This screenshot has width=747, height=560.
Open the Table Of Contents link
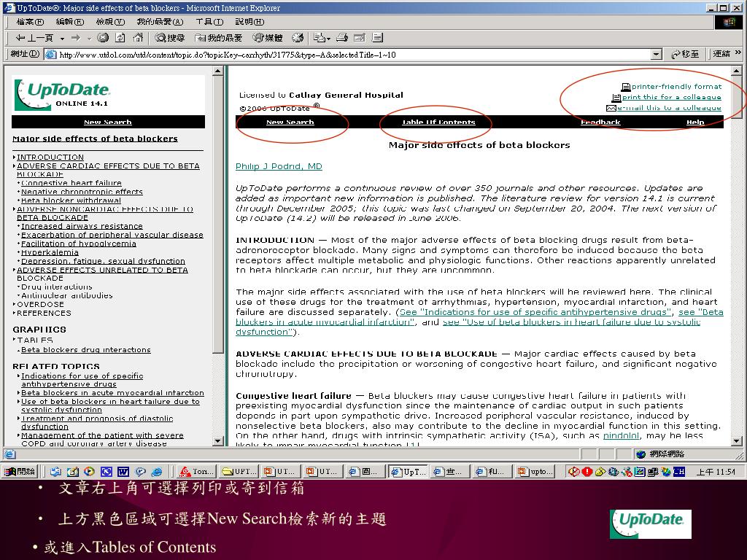(438, 122)
